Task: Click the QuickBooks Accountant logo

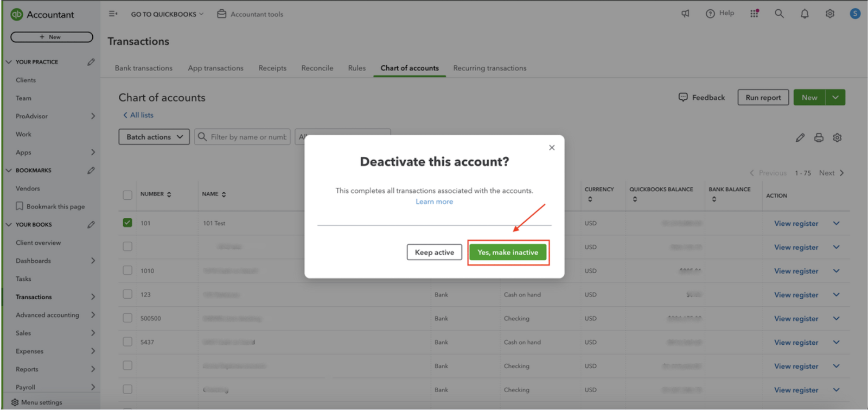Action: [17, 15]
